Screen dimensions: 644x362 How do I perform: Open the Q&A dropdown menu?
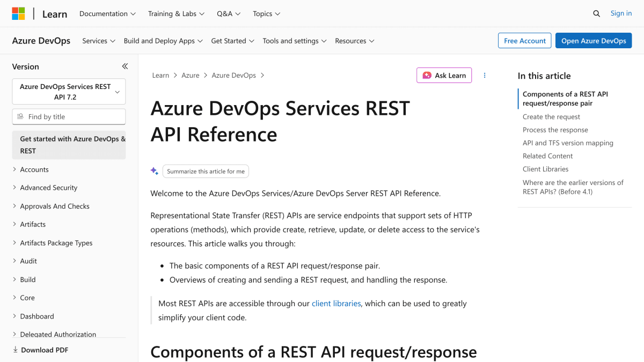point(229,14)
